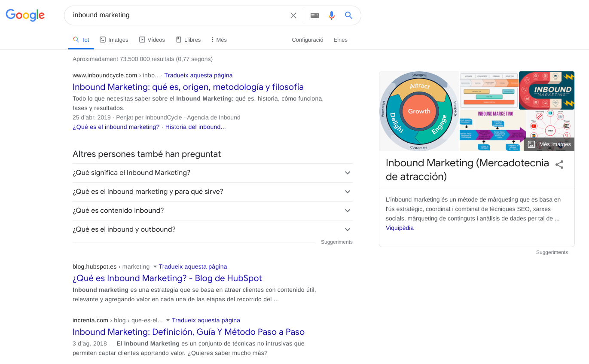This screenshot has height=364, width=589.
Task: Open the purple arrows INBOUND MARKETING diagram thumbnail
Action: 493,131
